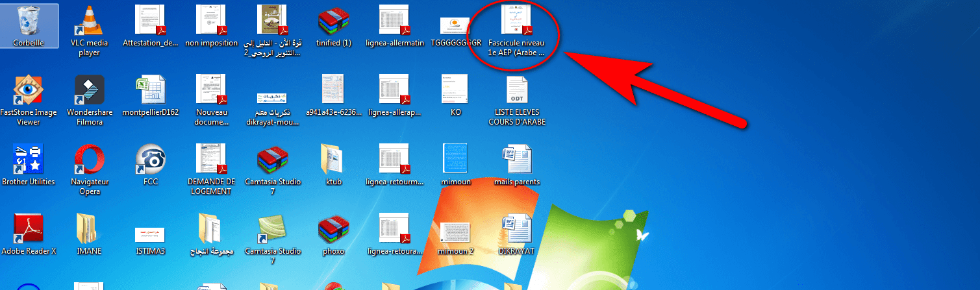Select the Nouveau docume... PDF file
The height and width of the screenshot is (290, 980).
211,101
